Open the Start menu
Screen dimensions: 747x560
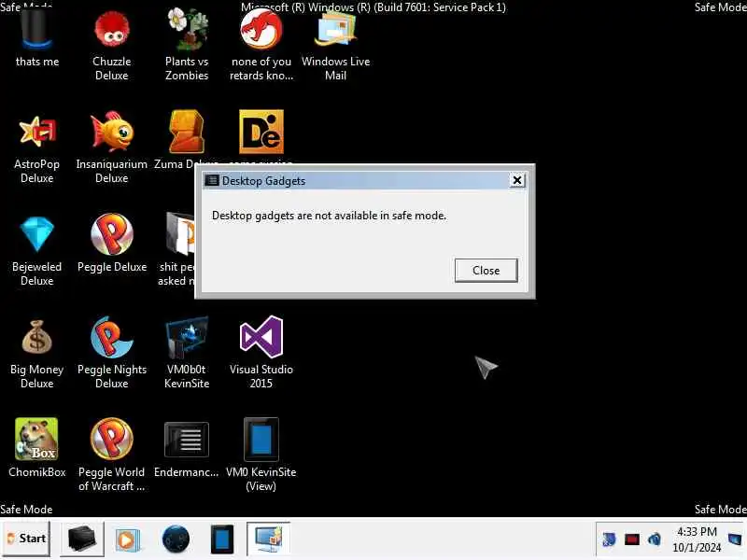pyautogui.click(x=26, y=539)
